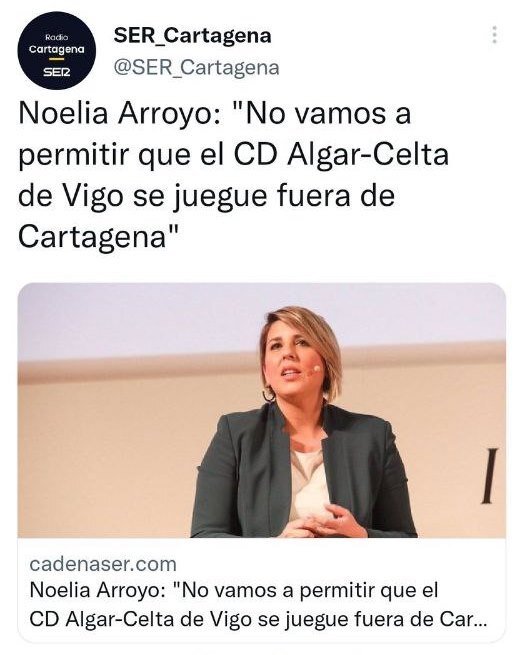Tap the word Radio in the avatar
The width and height of the screenshot is (514, 655).
pyautogui.click(x=56, y=37)
